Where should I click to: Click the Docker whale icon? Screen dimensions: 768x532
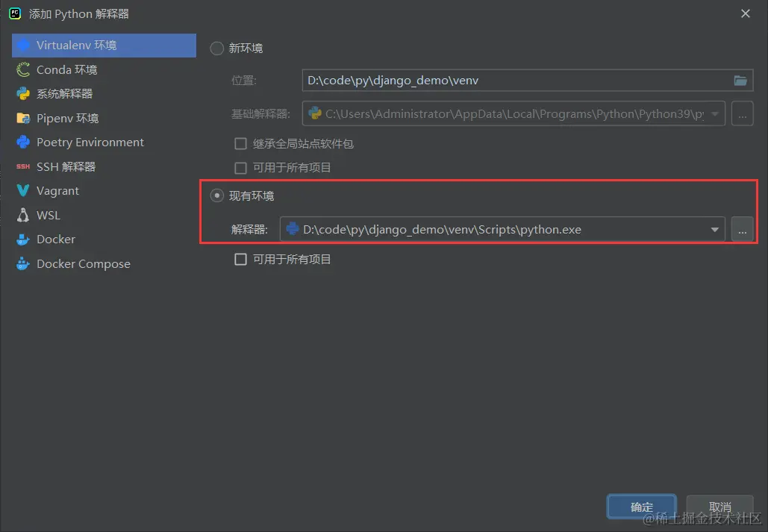23,239
